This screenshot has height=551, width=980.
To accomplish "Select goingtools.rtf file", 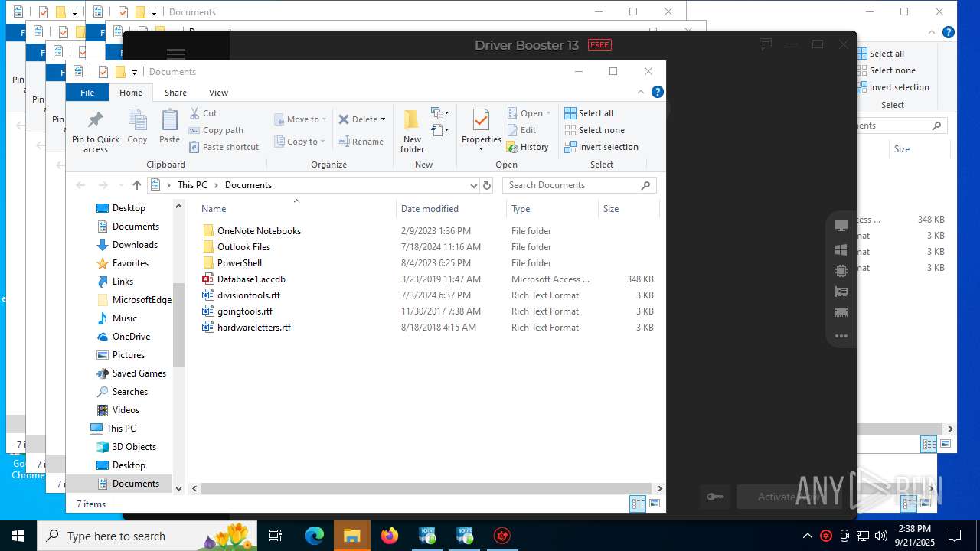I will point(245,311).
